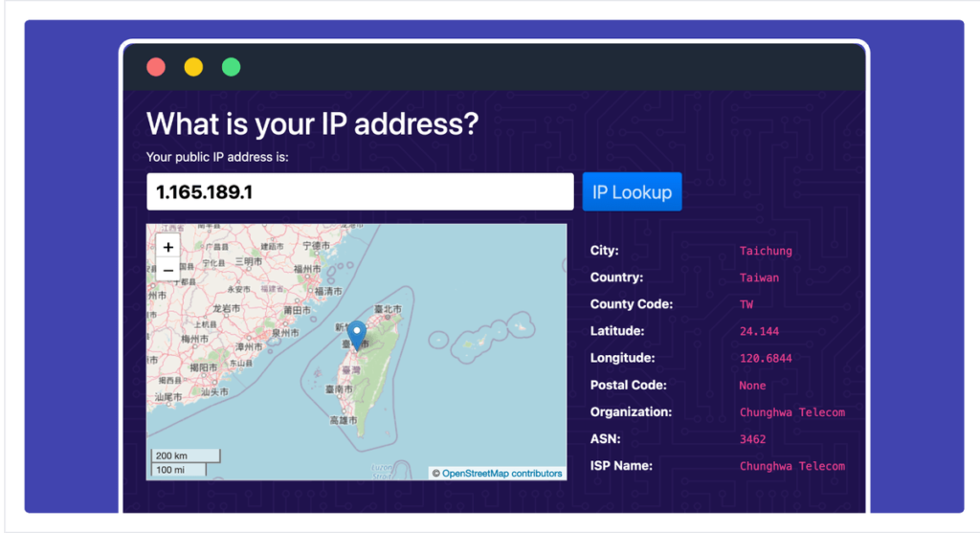980x533 pixels.
Task: Click the IP address input field
Action: click(360, 191)
